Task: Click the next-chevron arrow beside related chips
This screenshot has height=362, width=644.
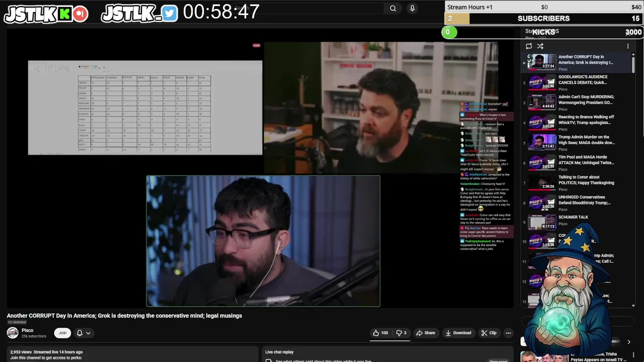Action: tap(628, 342)
